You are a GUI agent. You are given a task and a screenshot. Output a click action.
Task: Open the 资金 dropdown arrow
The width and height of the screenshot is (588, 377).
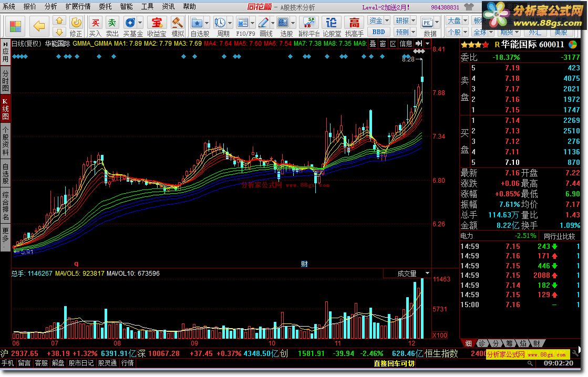click(x=387, y=20)
